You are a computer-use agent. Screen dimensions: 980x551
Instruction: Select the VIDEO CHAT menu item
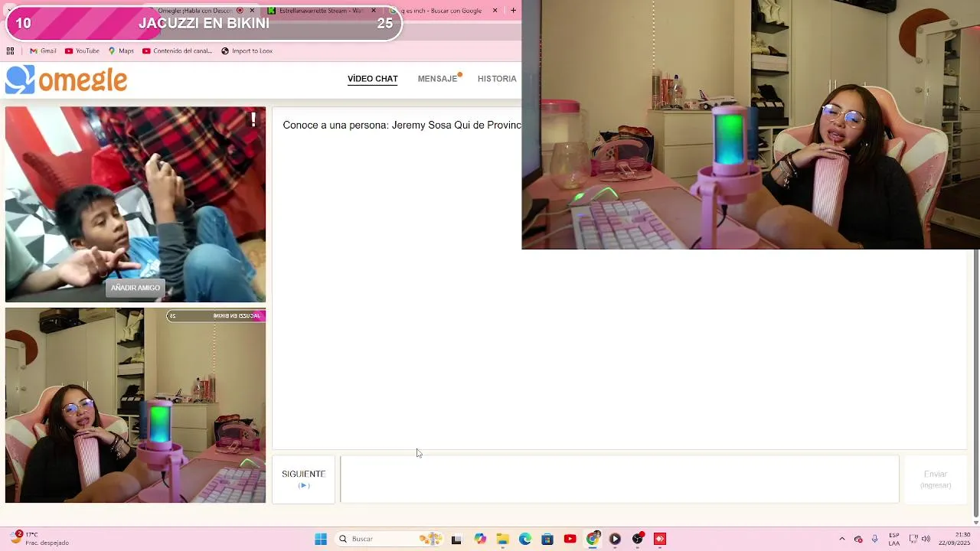click(373, 79)
